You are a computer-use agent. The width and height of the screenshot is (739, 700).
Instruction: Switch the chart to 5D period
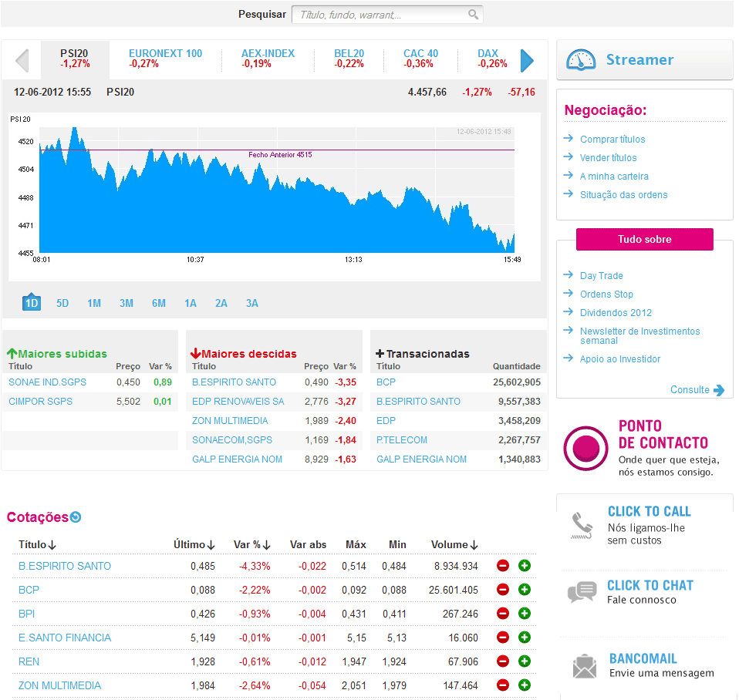click(x=62, y=303)
